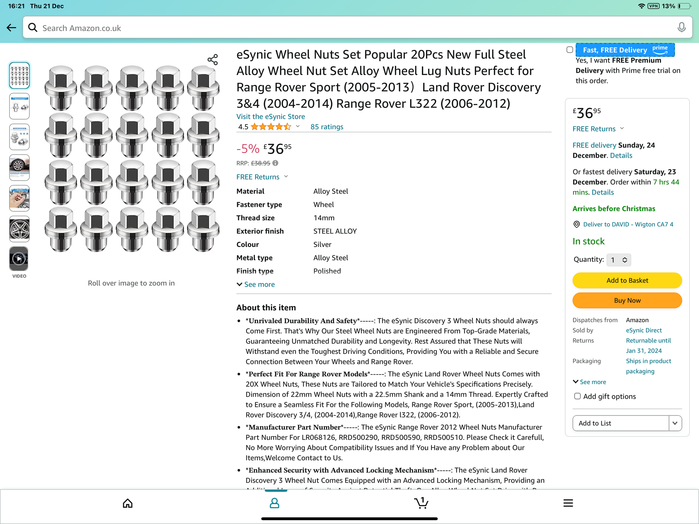The height and width of the screenshot is (524, 699).
Task: Open the 85 ratings link
Action: [x=327, y=127]
